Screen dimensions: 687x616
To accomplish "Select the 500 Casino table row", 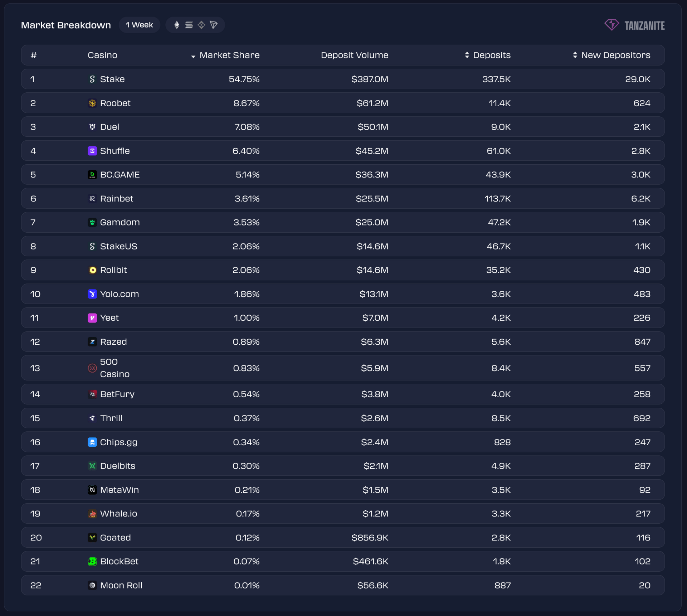I will (x=343, y=368).
